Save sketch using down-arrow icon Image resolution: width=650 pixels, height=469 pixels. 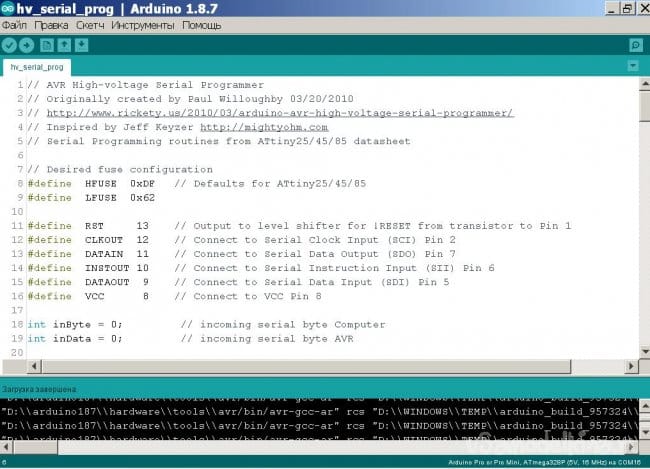point(82,45)
